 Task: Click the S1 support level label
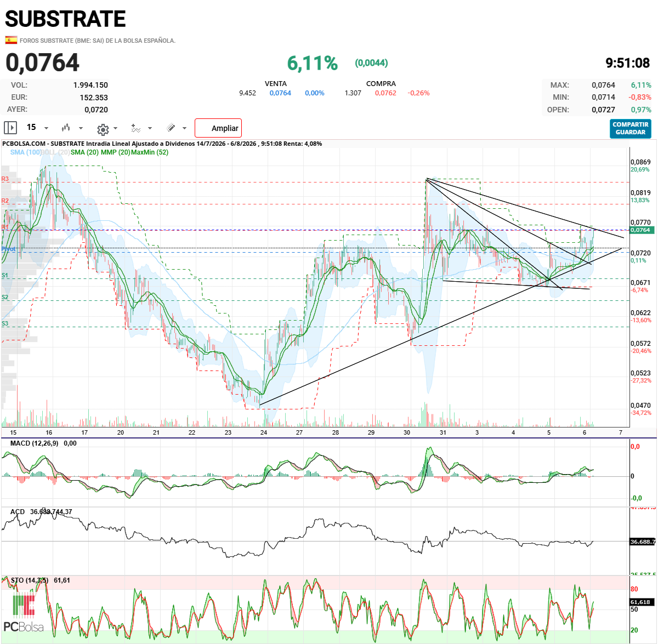click(5, 276)
